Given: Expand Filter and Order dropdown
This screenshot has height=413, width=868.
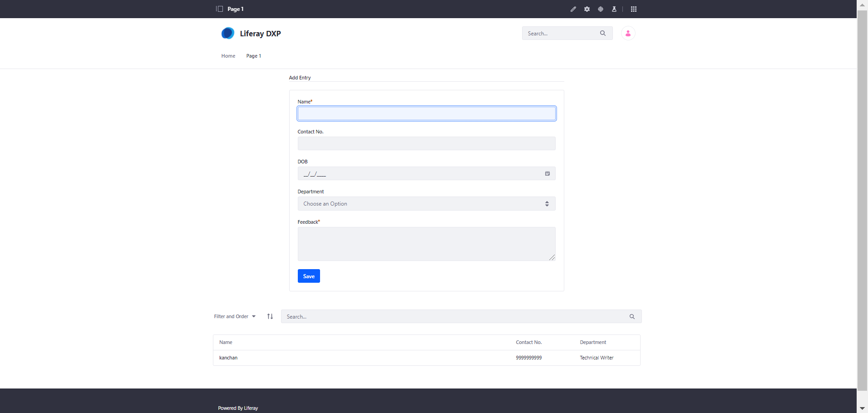Looking at the screenshot, I should coord(235,316).
